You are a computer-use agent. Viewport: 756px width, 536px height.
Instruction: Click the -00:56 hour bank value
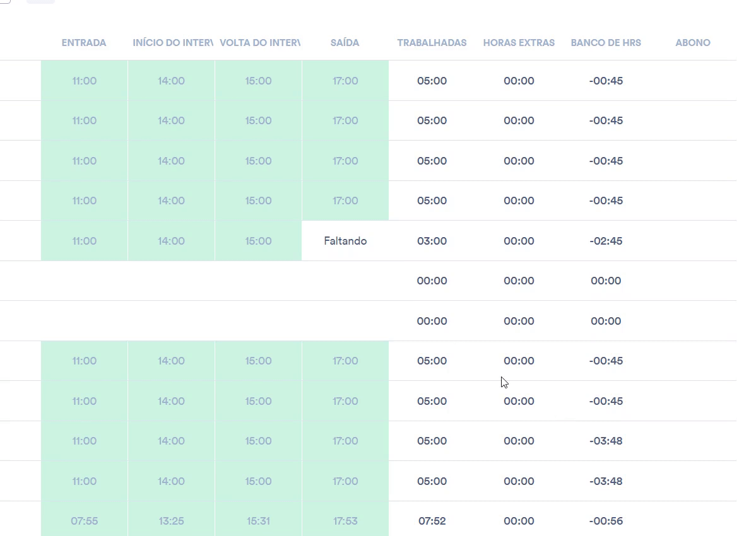click(x=606, y=521)
